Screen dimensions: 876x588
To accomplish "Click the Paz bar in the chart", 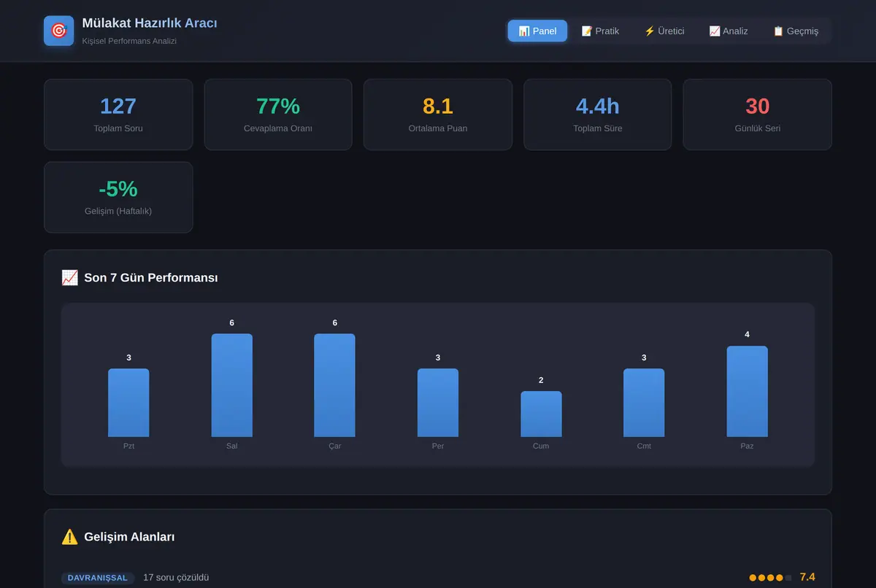I will 747,392.
